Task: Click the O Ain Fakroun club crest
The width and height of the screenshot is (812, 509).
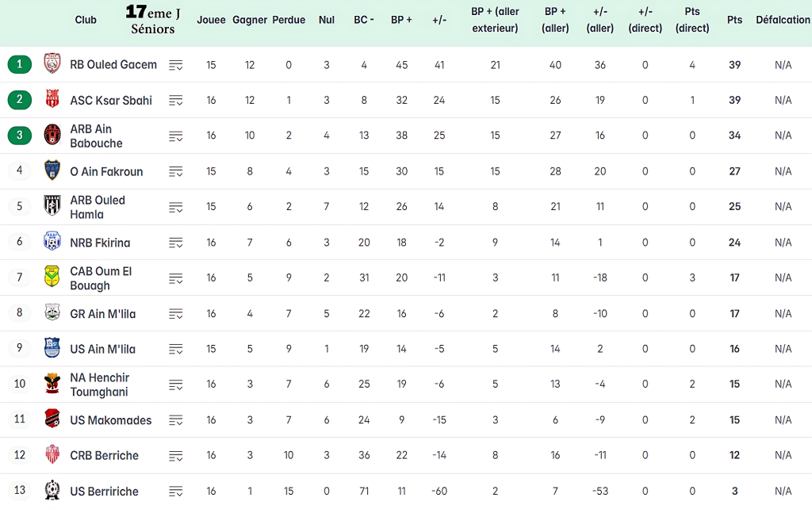Action: (x=52, y=171)
